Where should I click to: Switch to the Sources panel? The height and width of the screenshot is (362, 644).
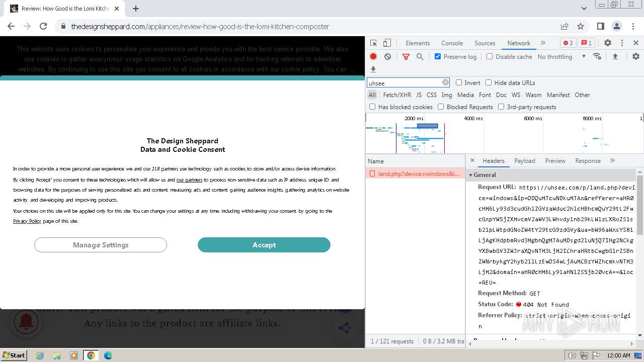pyautogui.click(x=485, y=43)
